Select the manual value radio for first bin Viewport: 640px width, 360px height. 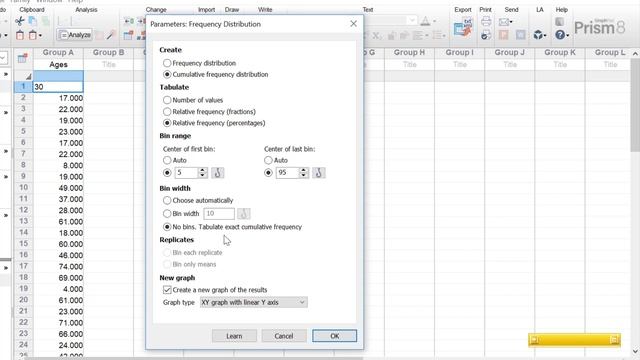click(167, 173)
